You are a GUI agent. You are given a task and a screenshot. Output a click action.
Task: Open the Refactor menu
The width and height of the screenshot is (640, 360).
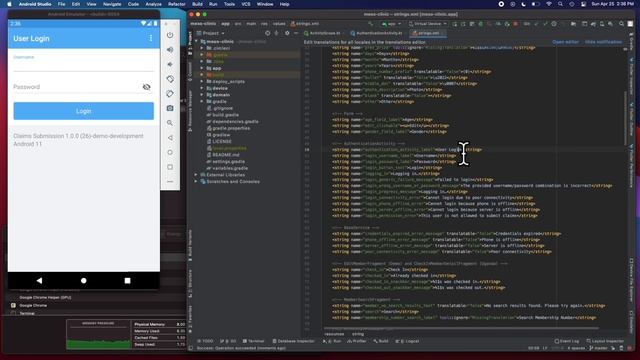(177, 4)
